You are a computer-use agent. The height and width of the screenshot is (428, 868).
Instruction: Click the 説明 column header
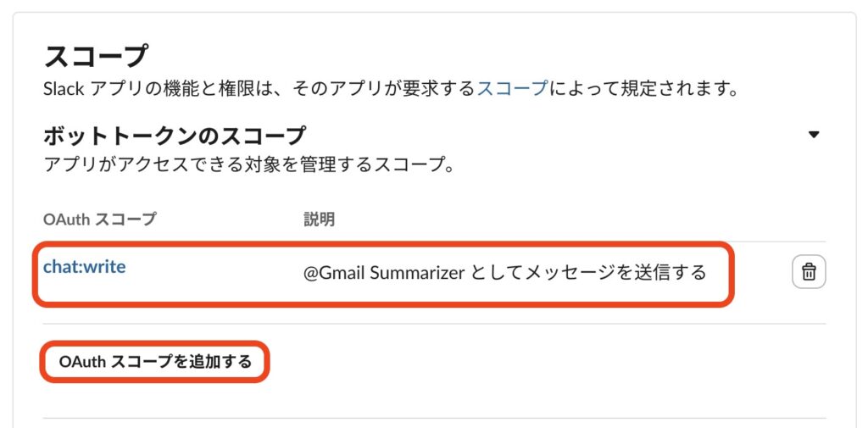click(319, 220)
